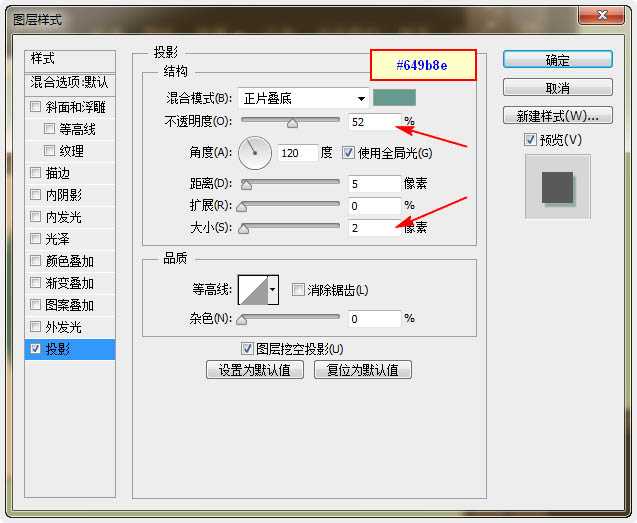The image size is (637, 523).
Task: Click the 不透明度 slider handle
Action: coord(292,123)
